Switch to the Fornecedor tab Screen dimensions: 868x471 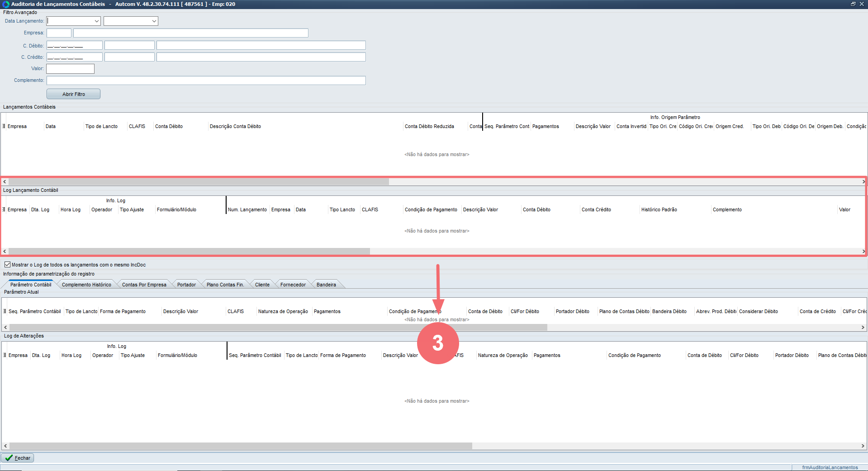(x=293, y=285)
